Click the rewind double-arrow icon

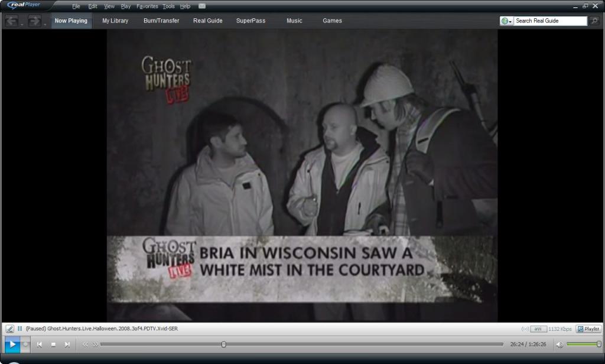[85, 344]
